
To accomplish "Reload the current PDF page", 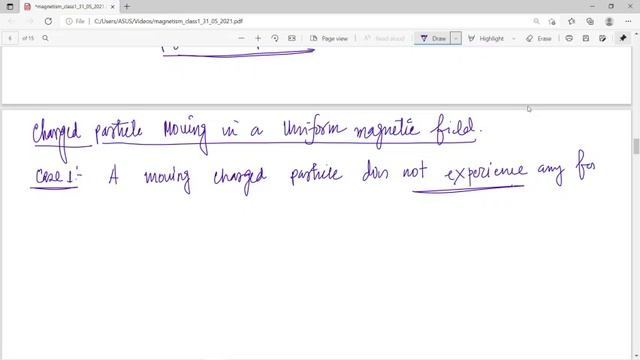I will click(48, 21).
